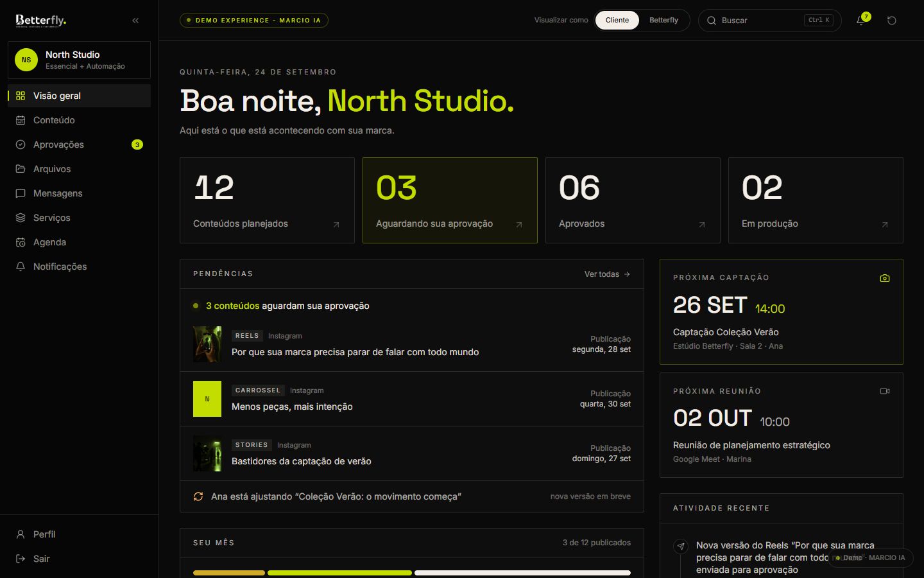The height and width of the screenshot is (578, 924).
Task: Click the reset demo refresh icon
Action: (891, 21)
